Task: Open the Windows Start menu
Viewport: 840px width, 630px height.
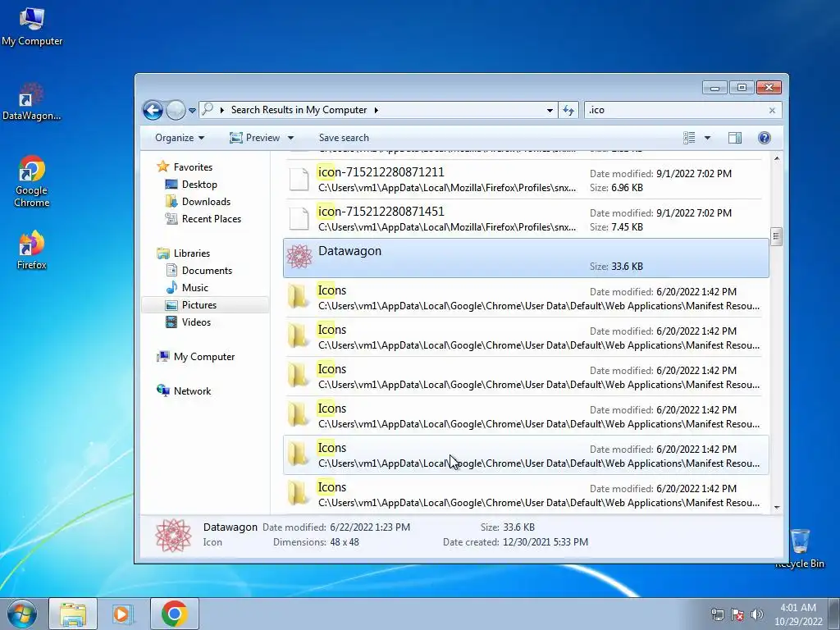Action: (22, 614)
